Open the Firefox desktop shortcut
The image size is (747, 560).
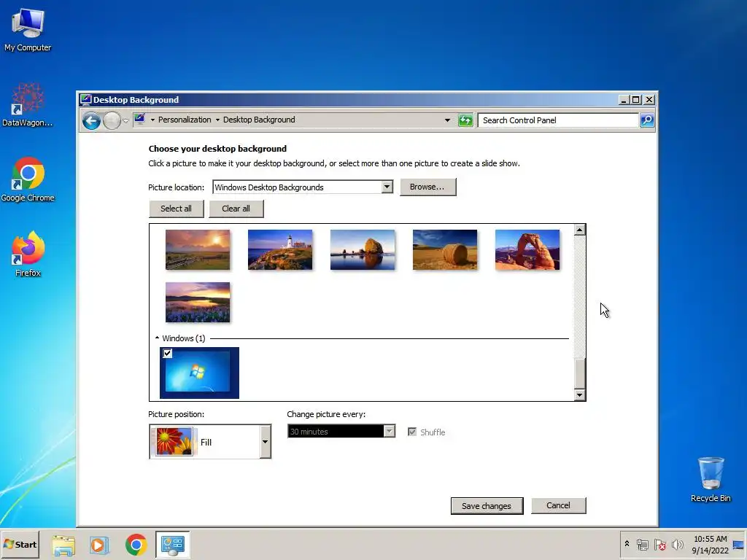coord(28,254)
